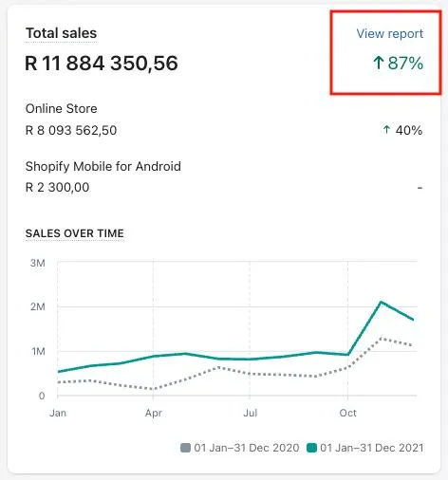This screenshot has height=480, width=448.
Task: Click the R 11 884 350,56 total amount
Action: pos(102,63)
